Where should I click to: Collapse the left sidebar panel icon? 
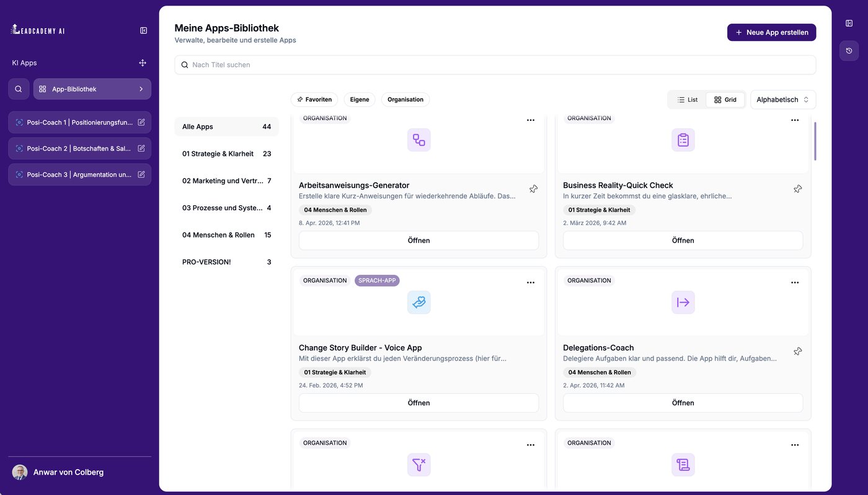(x=144, y=30)
